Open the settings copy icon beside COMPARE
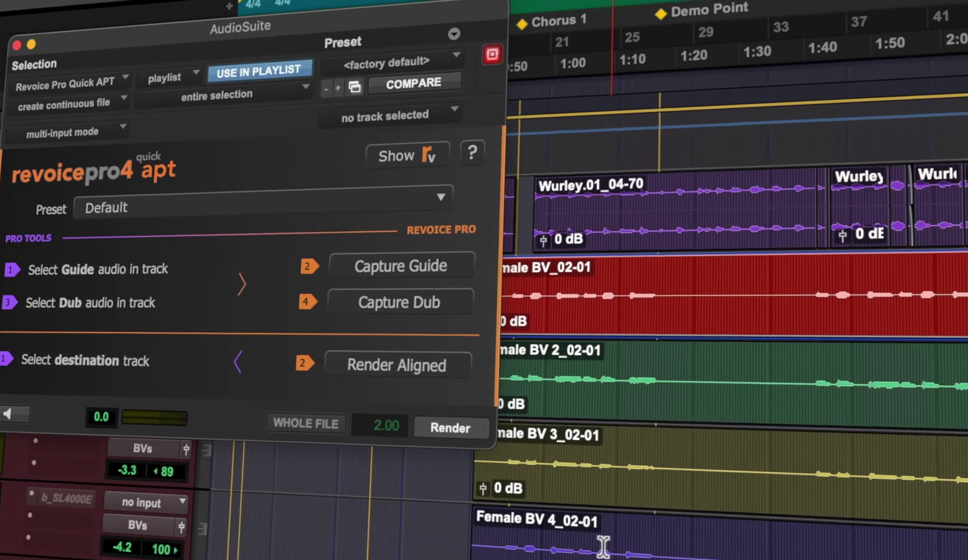The width and height of the screenshot is (968, 560). point(355,87)
